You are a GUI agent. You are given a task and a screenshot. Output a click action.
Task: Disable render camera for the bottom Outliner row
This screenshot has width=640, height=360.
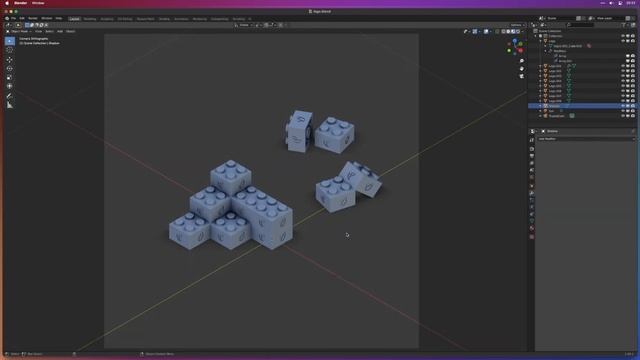[633, 116]
